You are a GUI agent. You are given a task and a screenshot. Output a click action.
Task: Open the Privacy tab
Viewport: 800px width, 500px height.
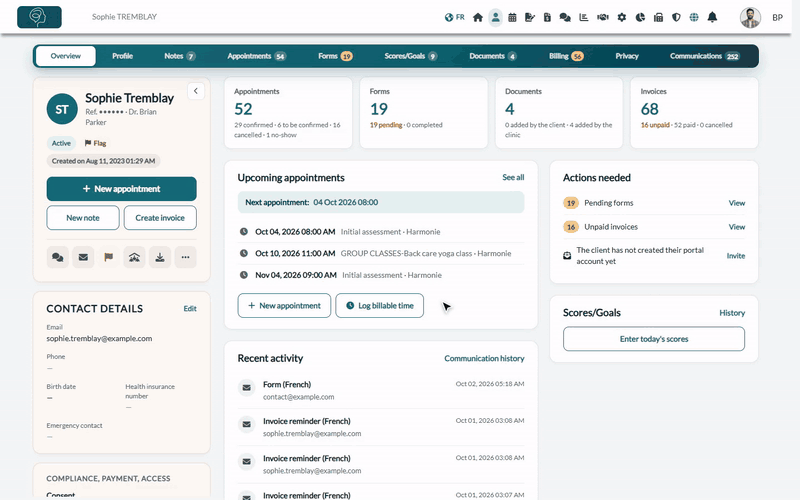(627, 56)
